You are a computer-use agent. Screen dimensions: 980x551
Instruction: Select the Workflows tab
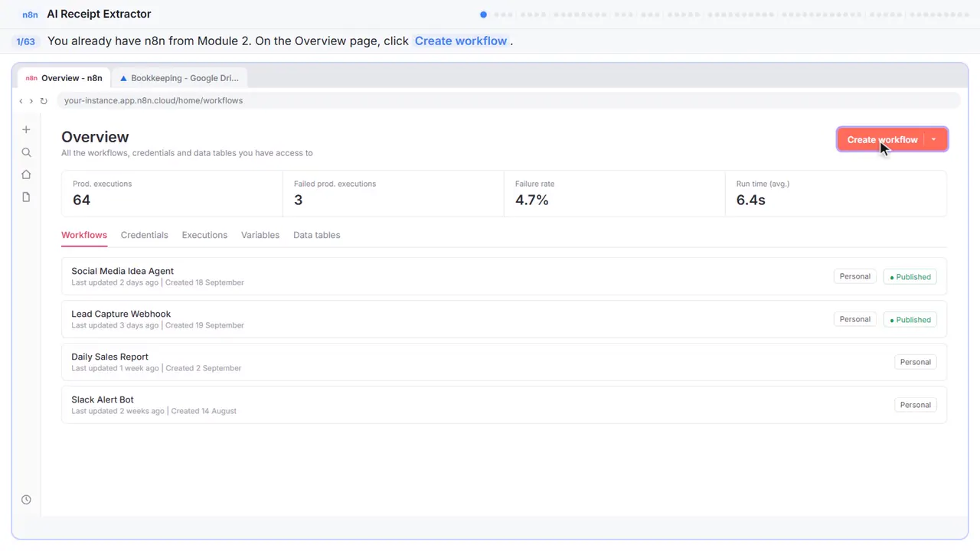point(84,235)
